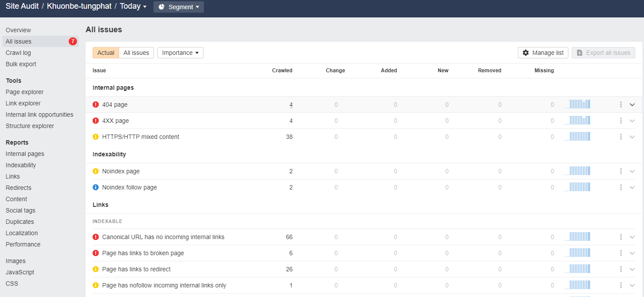The image size is (644, 297).
Task: Open three-dot menu for Page has links to redirect
Action: [x=621, y=269]
